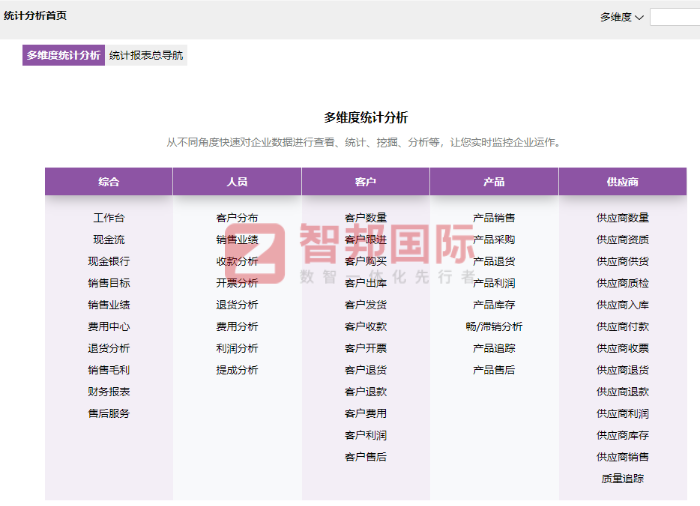Open the 客户售后 report link

pyautogui.click(x=366, y=457)
